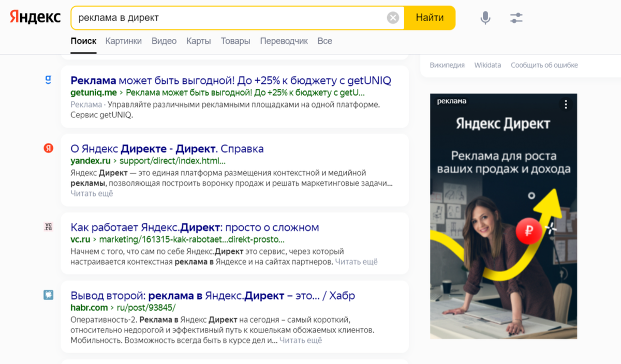621x364 pixels.
Task: Click the vc.ru domain link
Action: click(x=80, y=239)
